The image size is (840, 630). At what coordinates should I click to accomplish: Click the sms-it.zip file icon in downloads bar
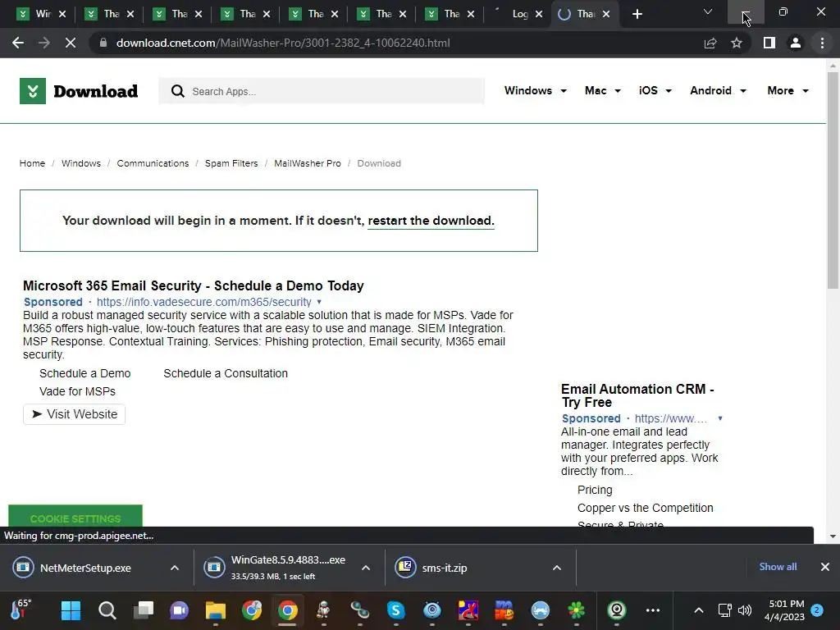click(x=405, y=568)
